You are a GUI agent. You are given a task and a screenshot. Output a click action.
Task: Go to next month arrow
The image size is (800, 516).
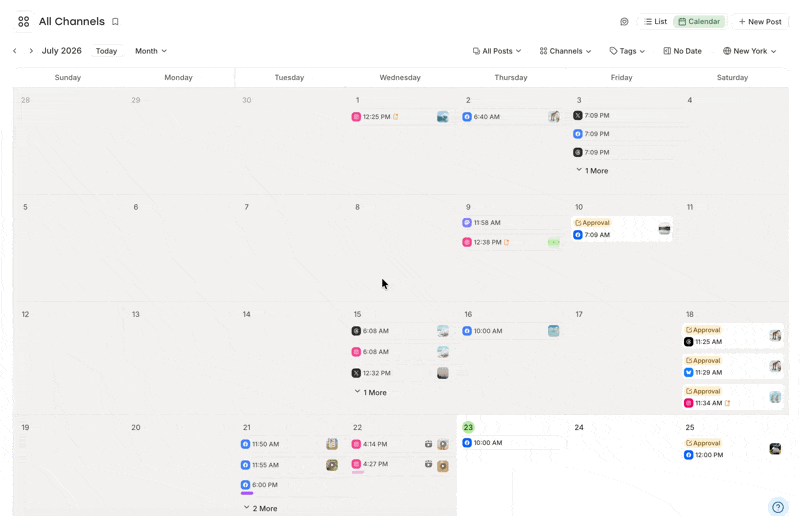point(31,51)
